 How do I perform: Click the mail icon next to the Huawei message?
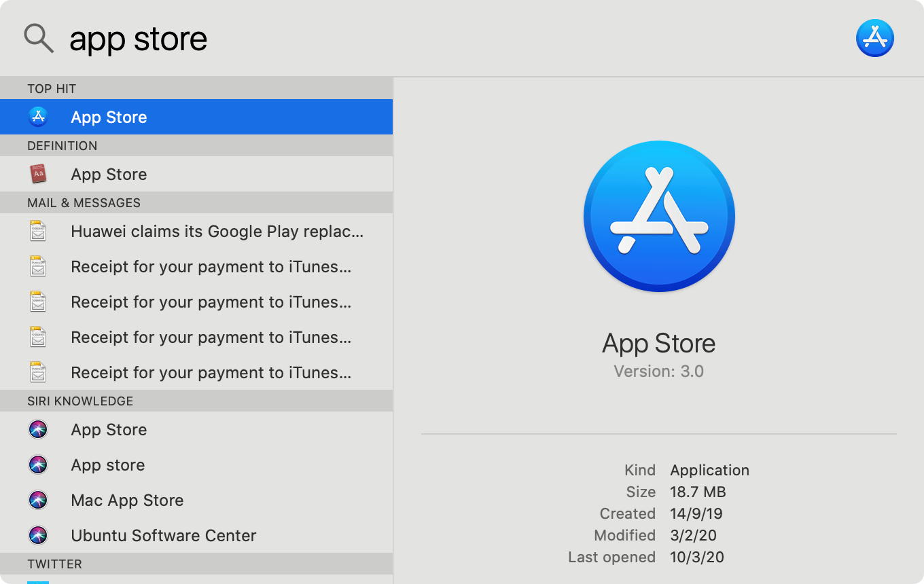click(x=38, y=231)
